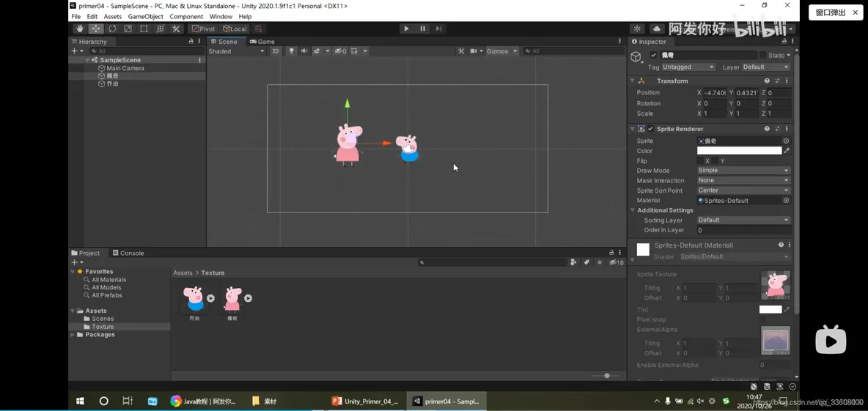Switch to the Console tab

click(x=128, y=253)
